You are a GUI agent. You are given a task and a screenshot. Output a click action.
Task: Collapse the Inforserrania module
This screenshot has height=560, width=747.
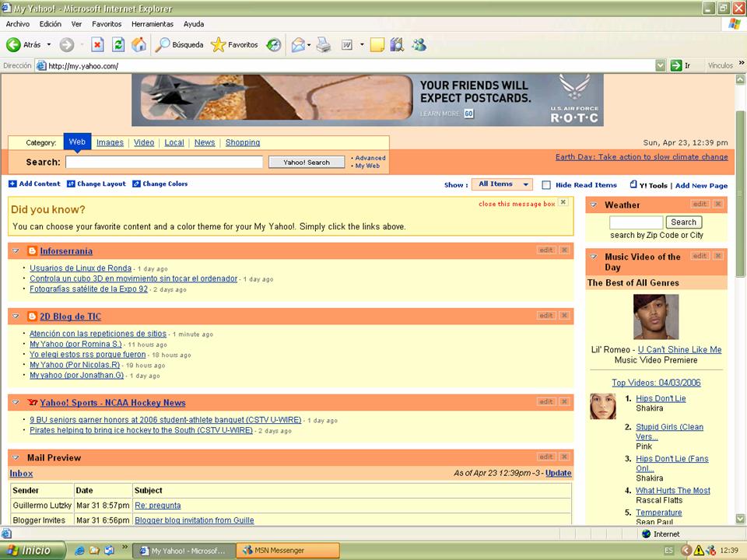pyautogui.click(x=16, y=251)
